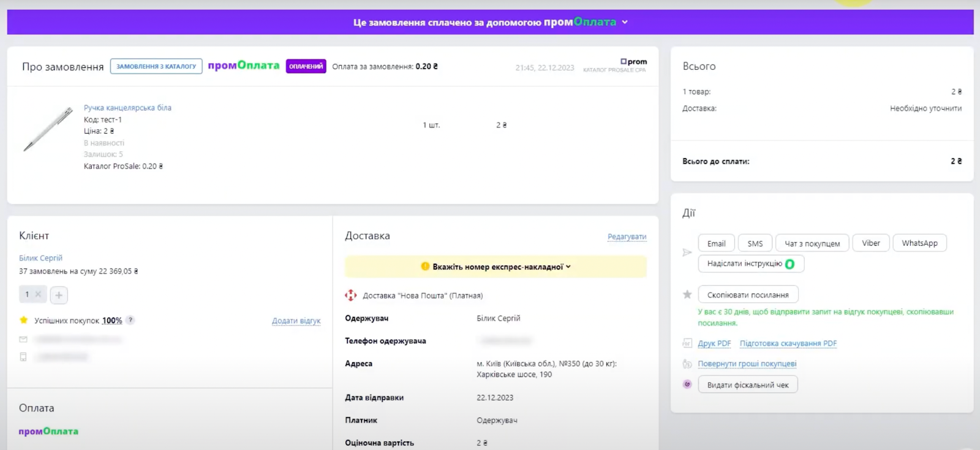
Task: Click the 'Замовлення з каталогу' badge
Action: pos(156,66)
